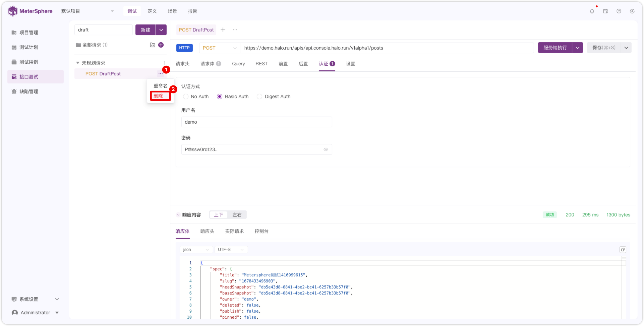Image resolution: width=644 pixels, height=326 pixels.
Task: Click the 新建 button
Action: pos(145,30)
